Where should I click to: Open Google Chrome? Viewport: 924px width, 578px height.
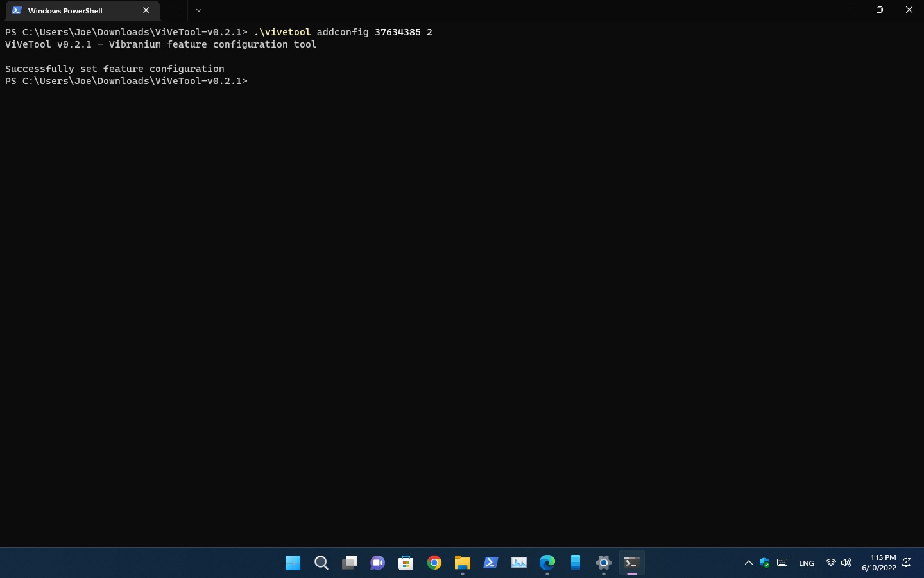tap(434, 563)
